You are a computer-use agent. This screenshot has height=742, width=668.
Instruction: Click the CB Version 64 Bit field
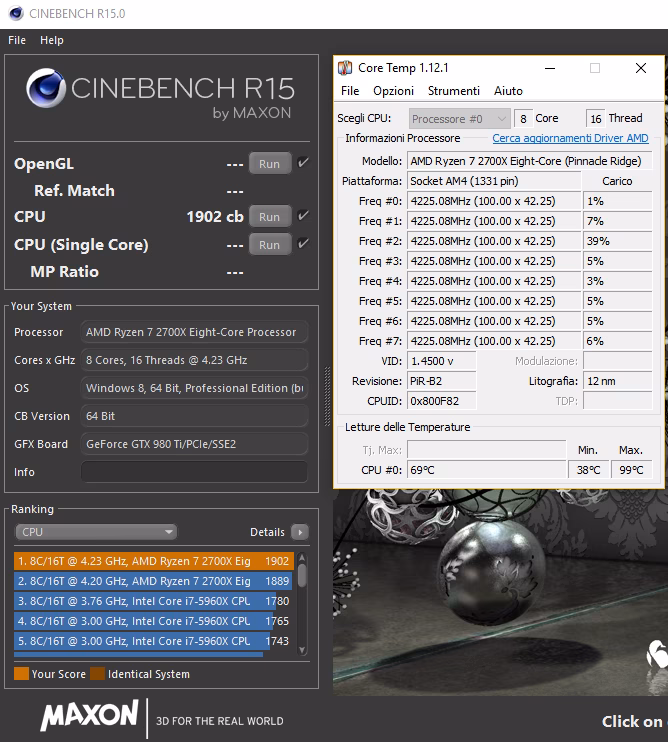click(194, 416)
